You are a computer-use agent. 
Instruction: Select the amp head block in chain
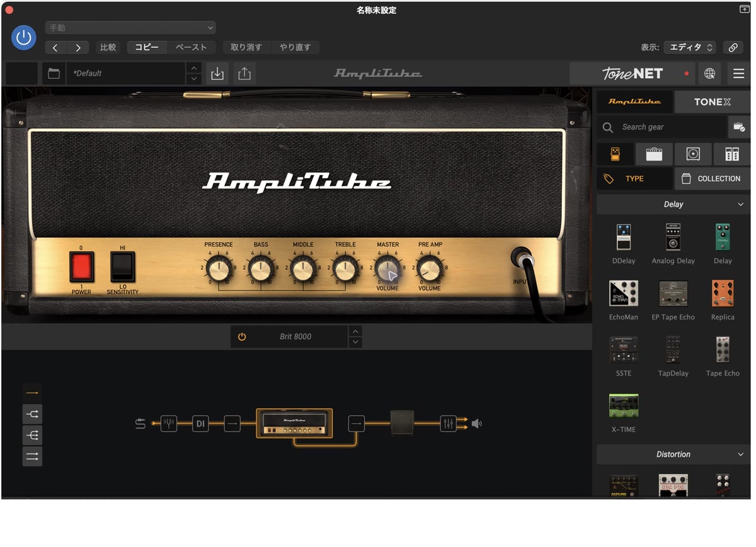click(294, 423)
